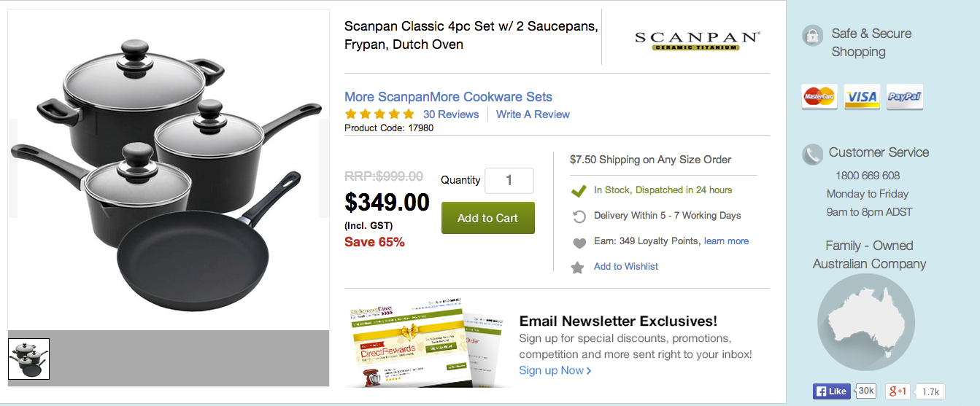Click the wishlist star icon
The image size is (980, 406).
pyautogui.click(x=577, y=268)
